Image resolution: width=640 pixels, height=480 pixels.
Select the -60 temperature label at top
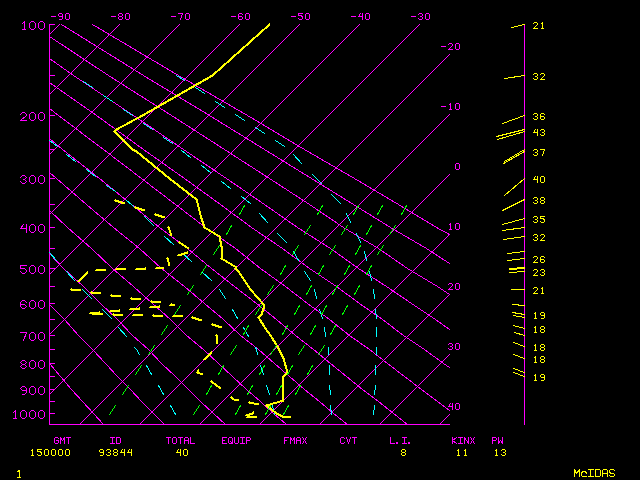tap(240, 17)
